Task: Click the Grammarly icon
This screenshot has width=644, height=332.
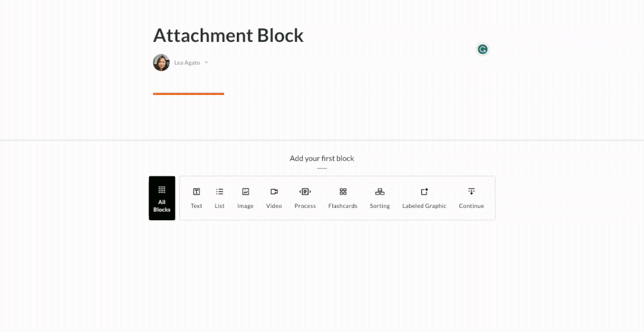Action: tap(483, 49)
